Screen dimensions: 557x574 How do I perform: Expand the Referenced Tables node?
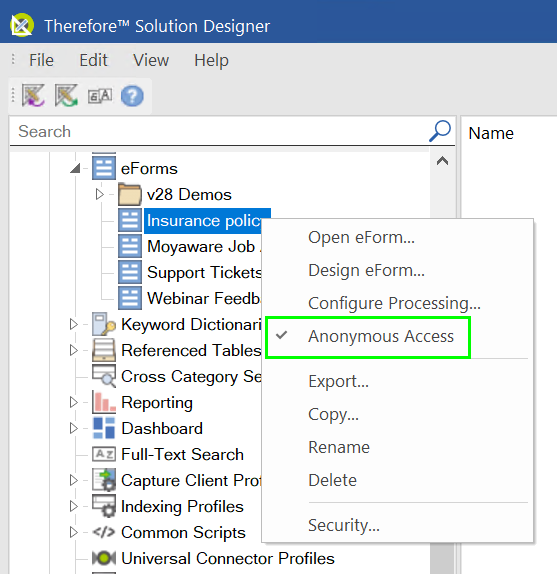point(74,350)
